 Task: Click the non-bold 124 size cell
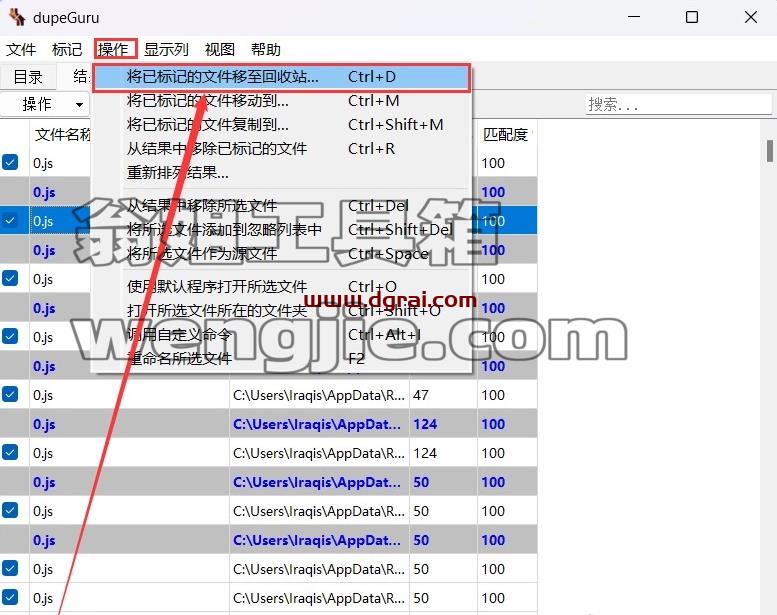(444, 453)
